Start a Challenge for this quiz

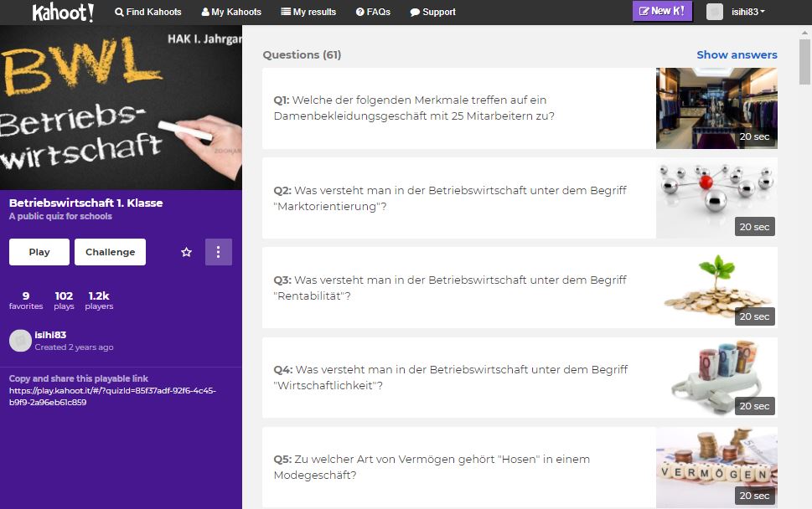pyautogui.click(x=111, y=252)
